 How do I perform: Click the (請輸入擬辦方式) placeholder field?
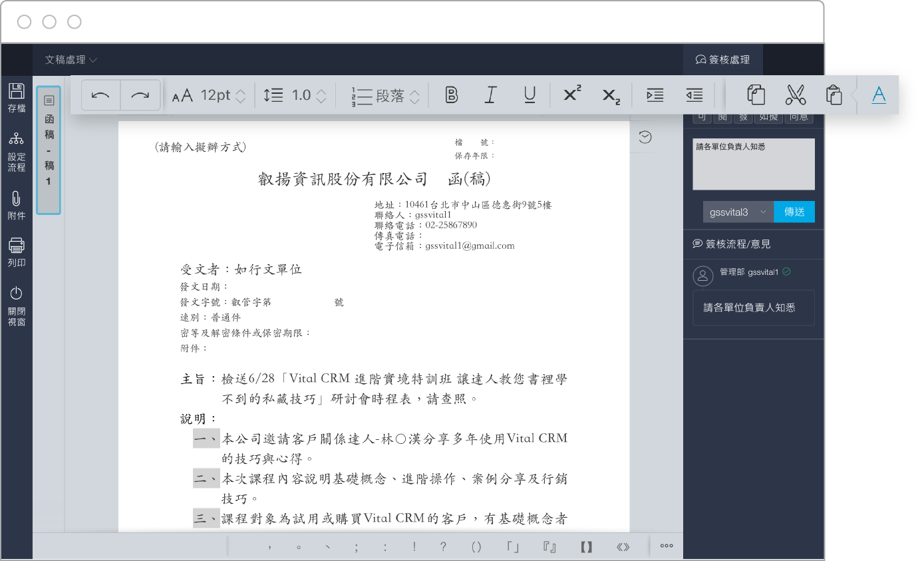pyautogui.click(x=200, y=147)
